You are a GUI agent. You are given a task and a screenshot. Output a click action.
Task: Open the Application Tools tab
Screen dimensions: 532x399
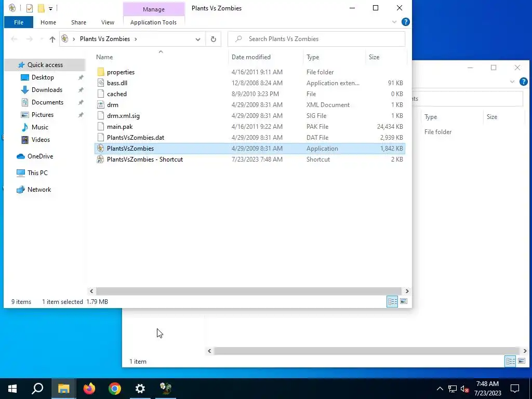[153, 22]
